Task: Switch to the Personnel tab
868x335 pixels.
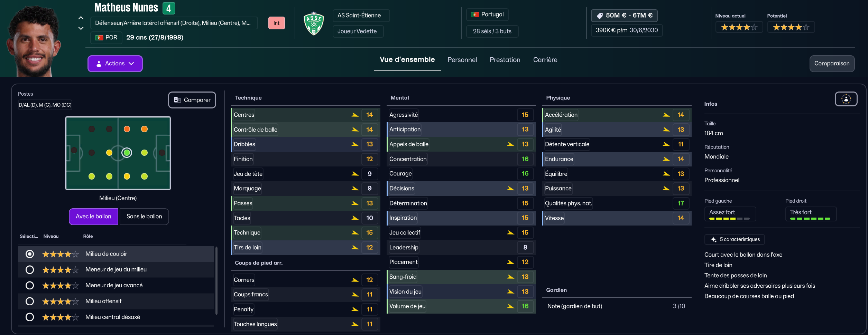Action: pyautogui.click(x=462, y=60)
